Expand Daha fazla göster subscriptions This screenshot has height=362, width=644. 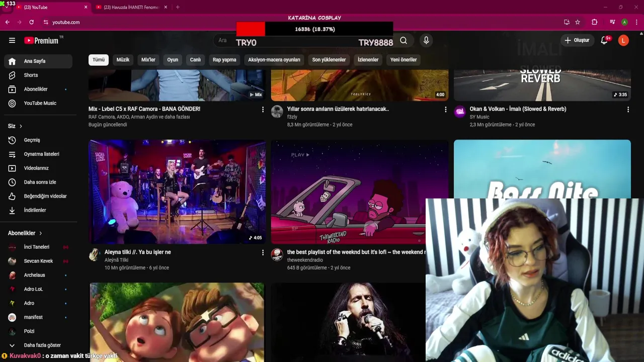[38, 345]
